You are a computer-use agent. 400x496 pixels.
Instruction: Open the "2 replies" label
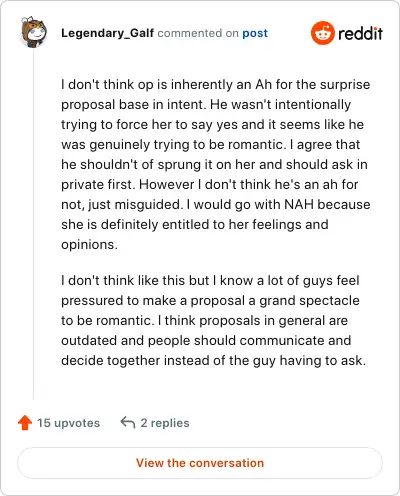point(165,423)
